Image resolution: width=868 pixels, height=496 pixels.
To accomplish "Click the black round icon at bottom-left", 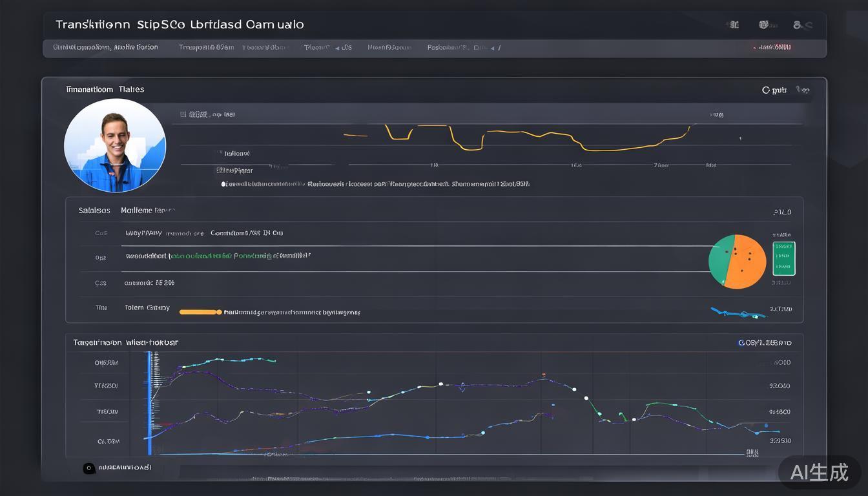I will coord(89,468).
